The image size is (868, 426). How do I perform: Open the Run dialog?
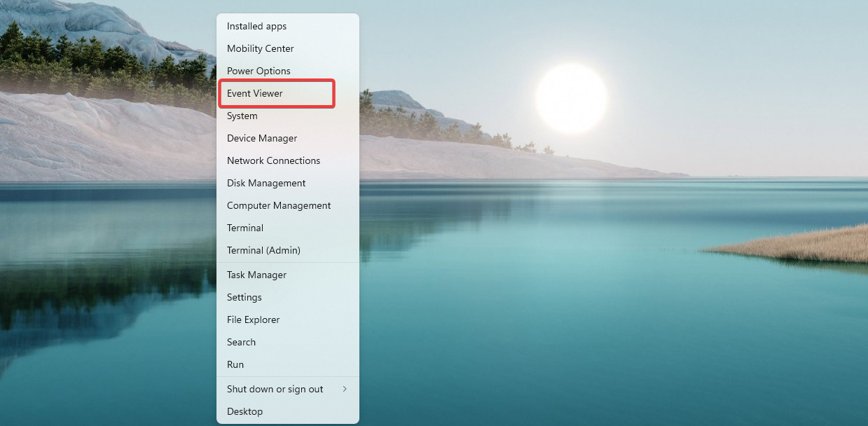point(235,364)
